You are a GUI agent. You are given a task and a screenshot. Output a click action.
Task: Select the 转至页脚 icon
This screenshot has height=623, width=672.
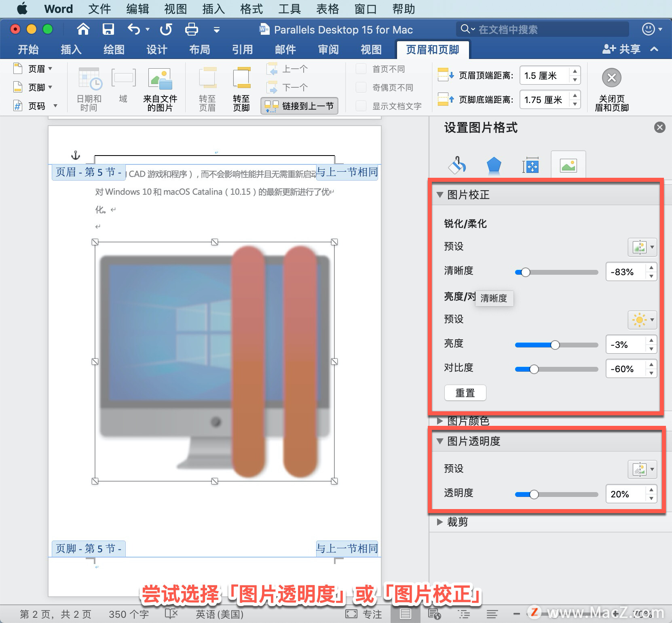pos(241,88)
